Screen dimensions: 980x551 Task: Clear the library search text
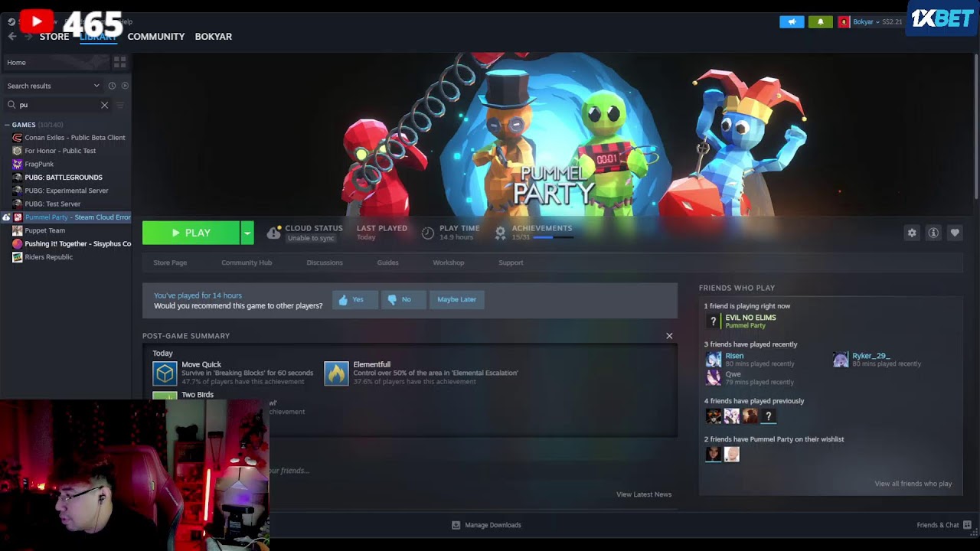[x=104, y=105]
